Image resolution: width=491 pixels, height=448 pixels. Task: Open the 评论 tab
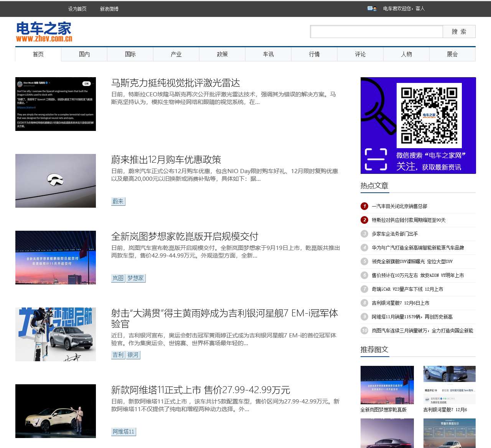point(361,54)
